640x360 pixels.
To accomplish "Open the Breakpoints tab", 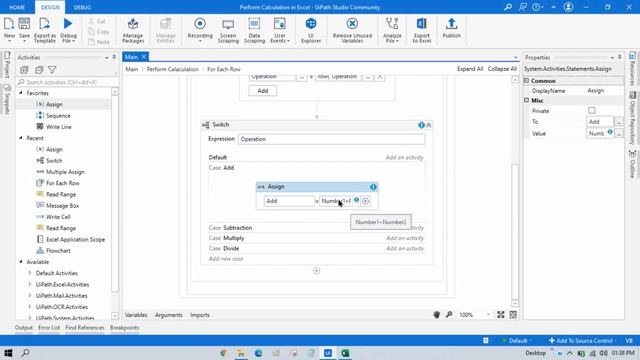I will [124, 327].
